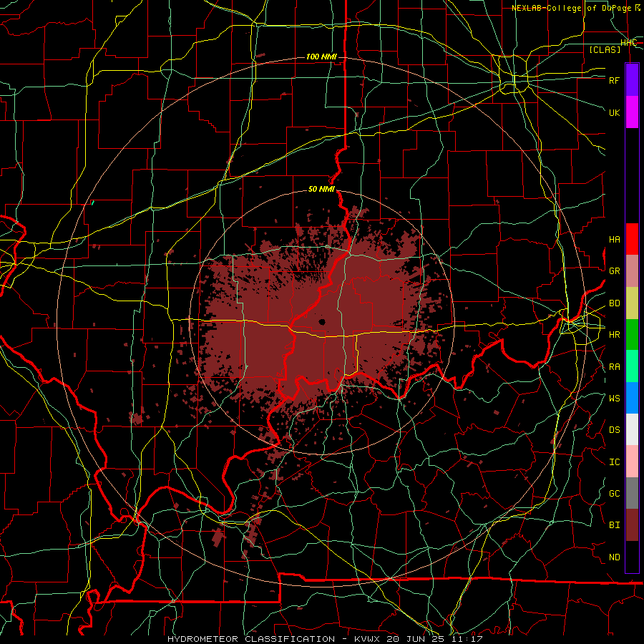
Task: Click the "BD" legend label
Action: click(x=614, y=303)
